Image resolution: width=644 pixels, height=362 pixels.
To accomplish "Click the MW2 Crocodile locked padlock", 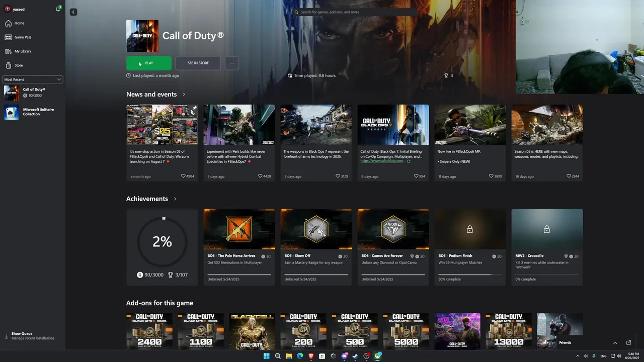I will [x=547, y=229].
